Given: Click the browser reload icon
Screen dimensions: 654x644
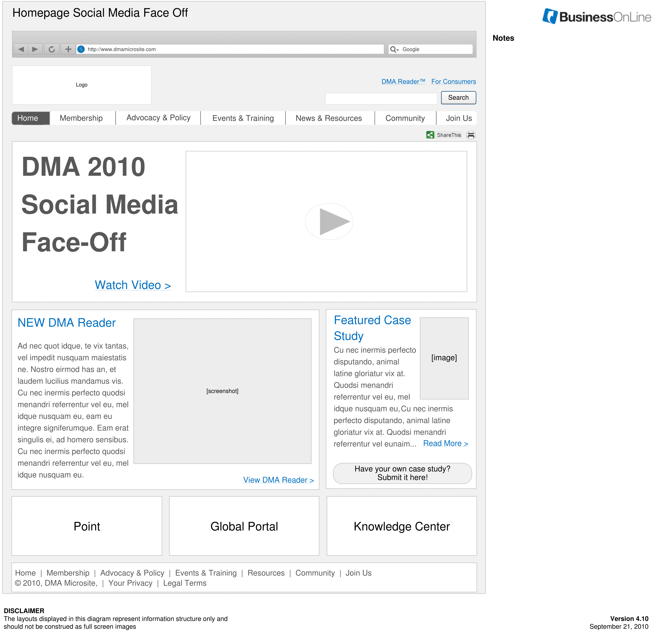Looking at the screenshot, I should 52,49.
